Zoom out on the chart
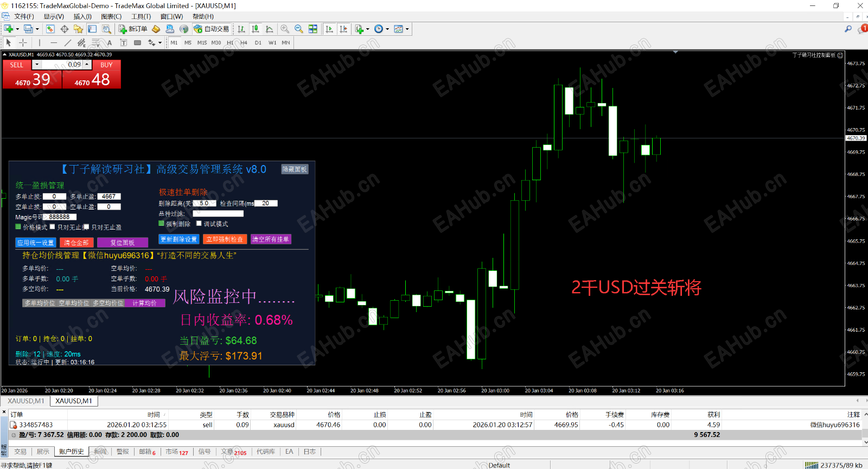Screen dimensions: 868x469 point(299,29)
